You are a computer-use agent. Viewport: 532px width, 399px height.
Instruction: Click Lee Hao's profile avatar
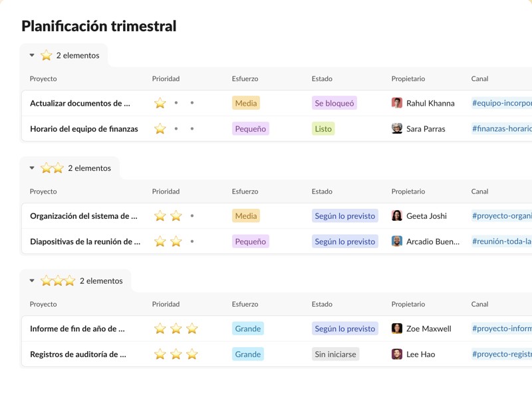[x=397, y=354]
